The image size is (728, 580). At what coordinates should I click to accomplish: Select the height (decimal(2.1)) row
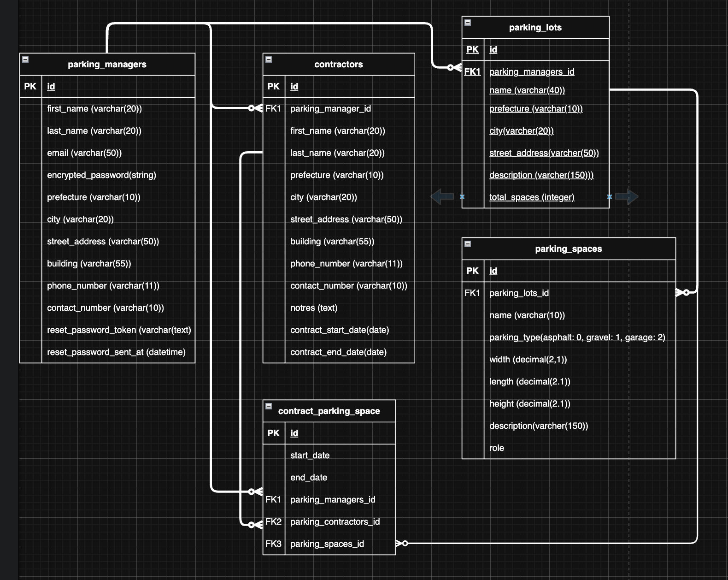[569, 404]
